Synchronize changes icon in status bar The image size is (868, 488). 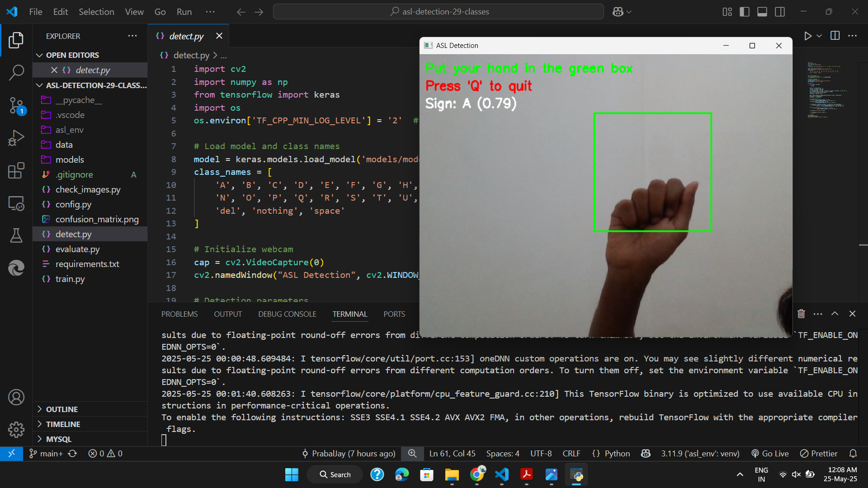click(72, 453)
